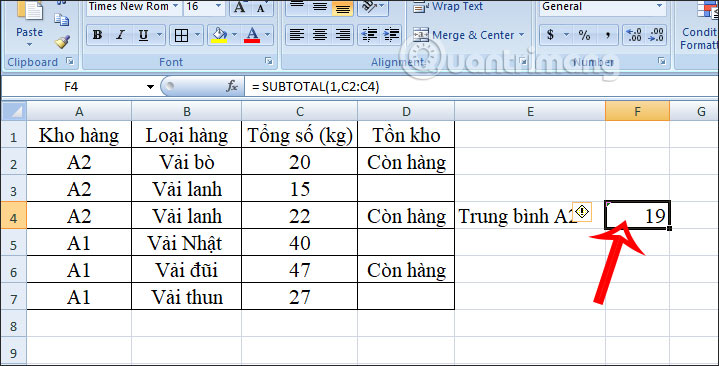Click cell containing 'Vải Nhật'
The image size is (719, 366).
pyautogui.click(x=186, y=243)
